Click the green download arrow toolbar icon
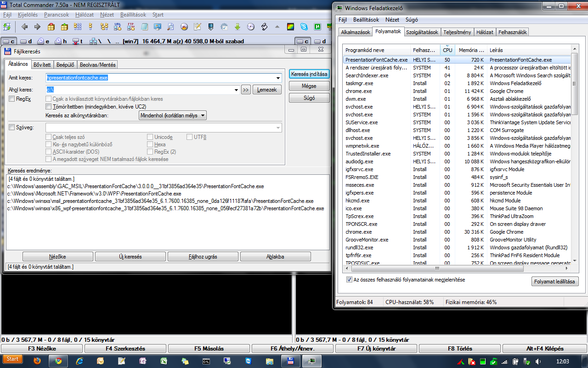The width and height of the screenshot is (588, 368). [237, 27]
